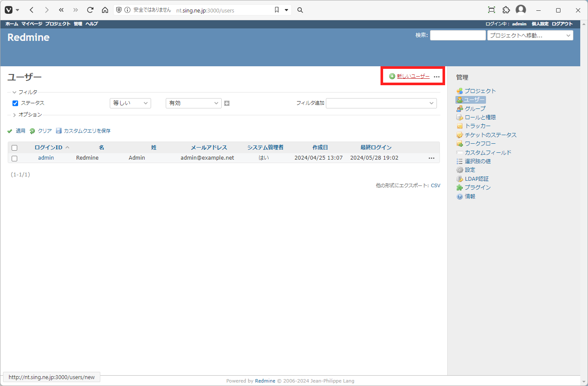This screenshot has height=386, width=588.
Task: Collapse the フィルタ section
Action: 25,92
